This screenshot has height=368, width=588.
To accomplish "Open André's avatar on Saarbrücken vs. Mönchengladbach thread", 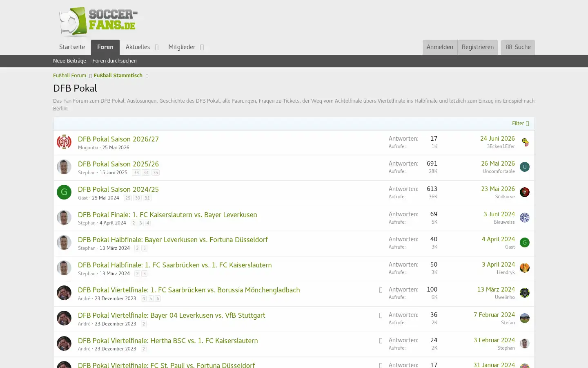I will (64, 293).
